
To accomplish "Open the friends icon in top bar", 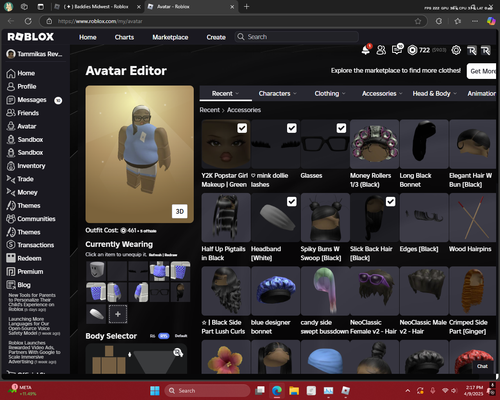I will [381, 50].
